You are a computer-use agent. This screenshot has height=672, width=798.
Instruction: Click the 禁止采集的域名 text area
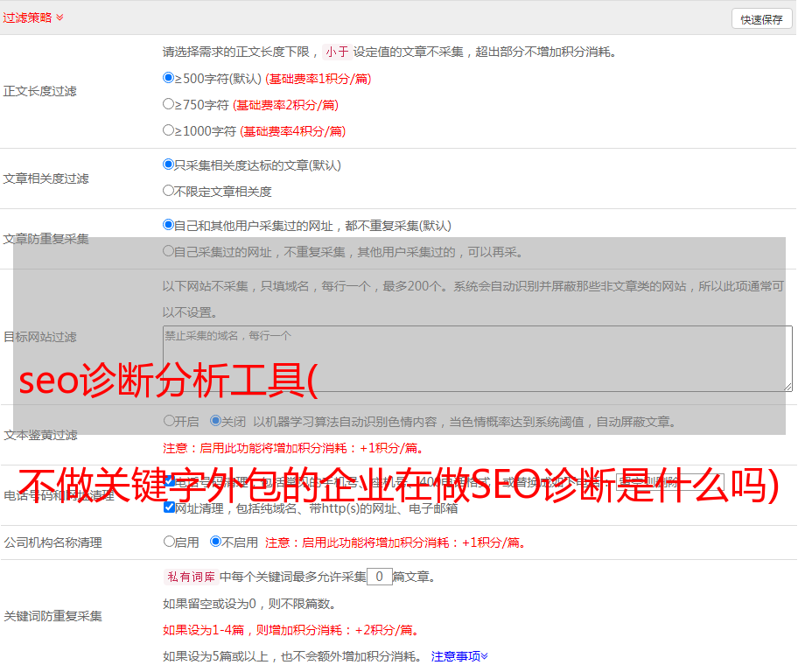[x=477, y=358]
